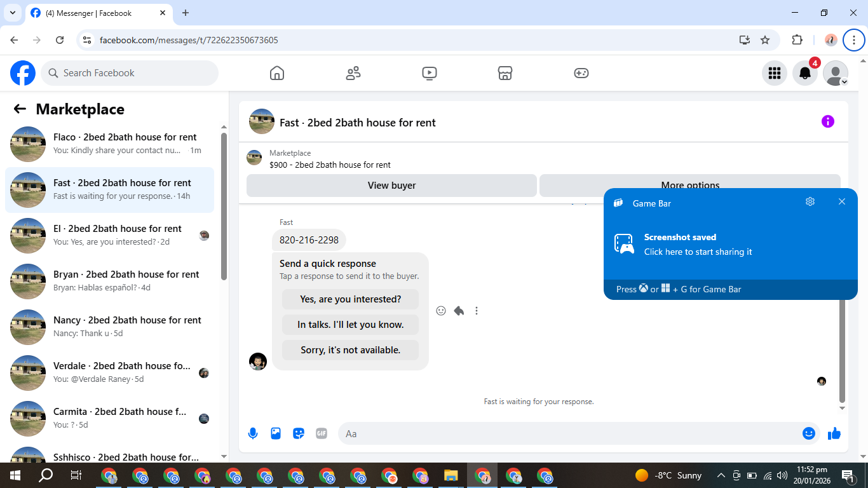Image resolution: width=868 pixels, height=488 pixels.
Task: Click the phone number 820-216-2298 message
Action: click(x=309, y=240)
